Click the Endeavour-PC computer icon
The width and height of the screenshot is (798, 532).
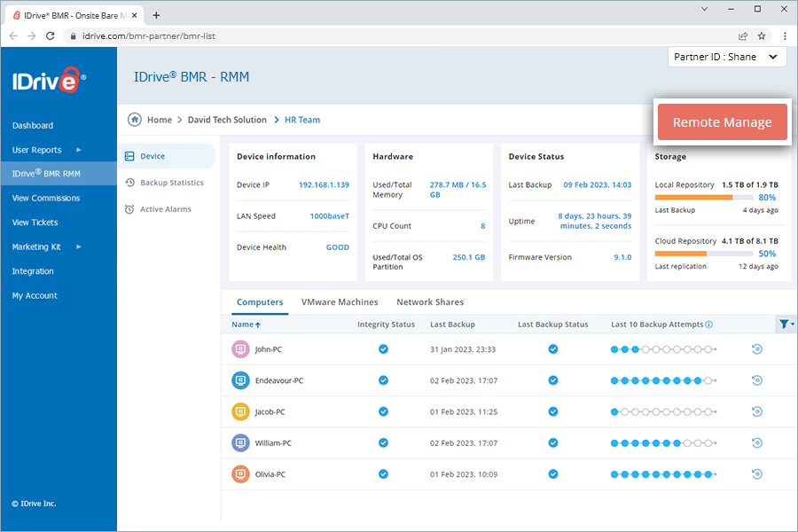pos(240,380)
